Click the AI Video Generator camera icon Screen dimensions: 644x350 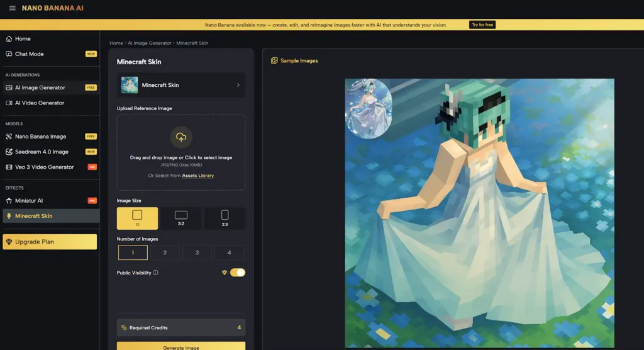pyautogui.click(x=9, y=103)
